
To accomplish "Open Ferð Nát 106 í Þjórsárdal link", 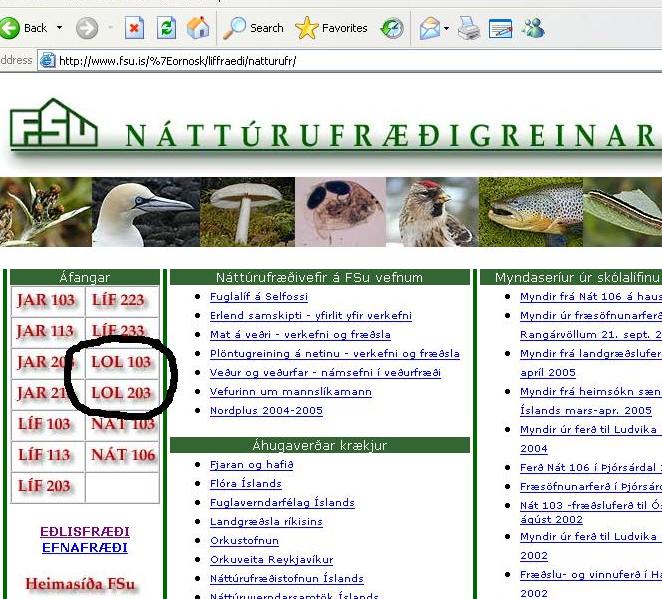I will tap(591, 468).
